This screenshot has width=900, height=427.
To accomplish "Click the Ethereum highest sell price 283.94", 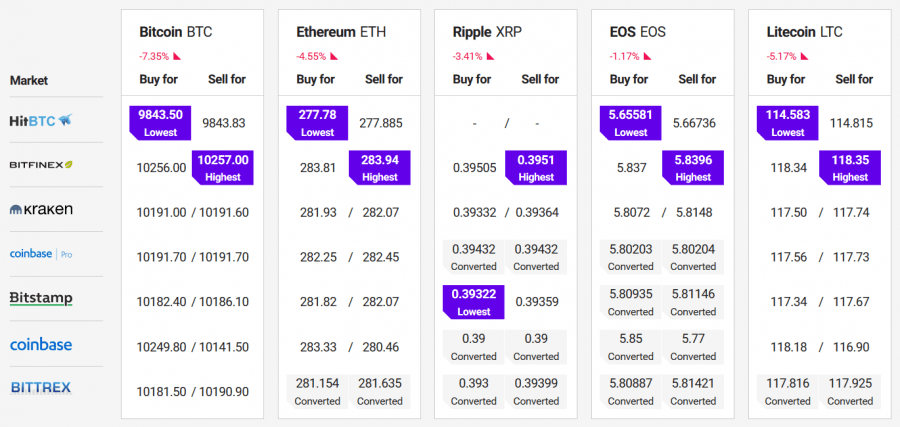I will [x=380, y=168].
